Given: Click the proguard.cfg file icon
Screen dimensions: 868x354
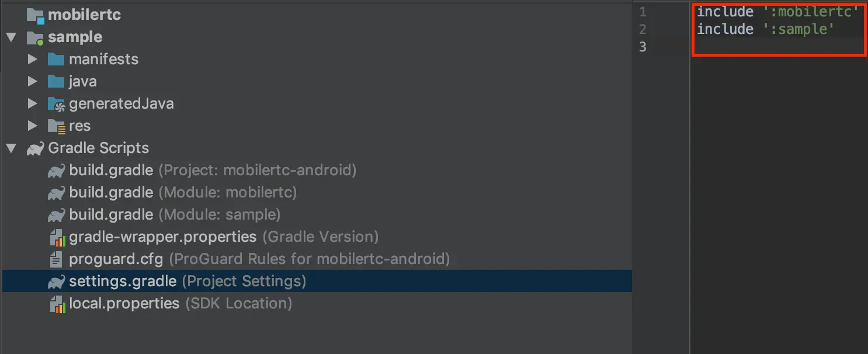Looking at the screenshot, I should coord(56,259).
